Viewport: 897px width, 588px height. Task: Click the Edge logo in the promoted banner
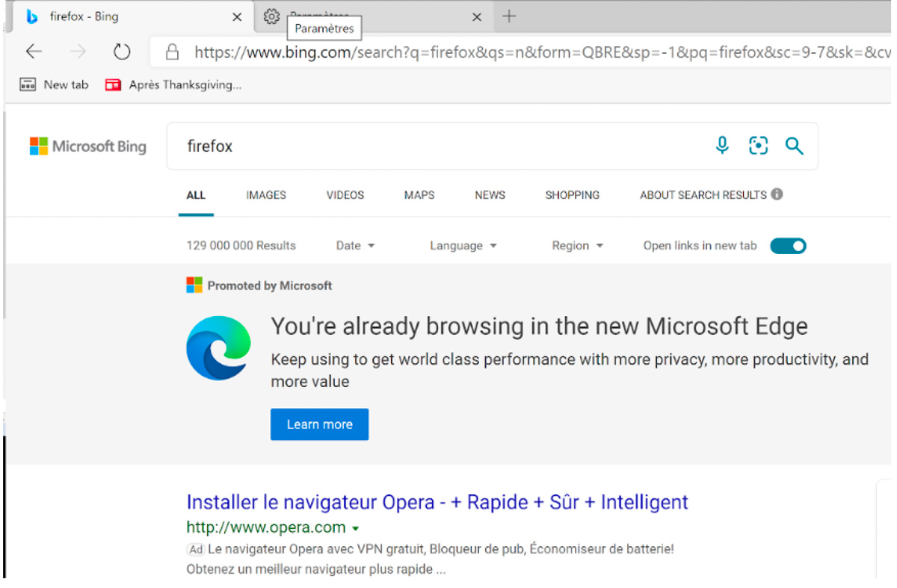click(x=218, y=347)
